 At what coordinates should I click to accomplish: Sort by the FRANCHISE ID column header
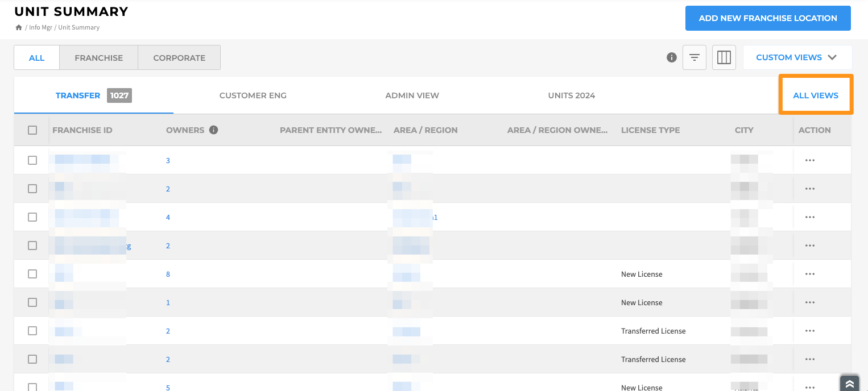coord(82,130)
